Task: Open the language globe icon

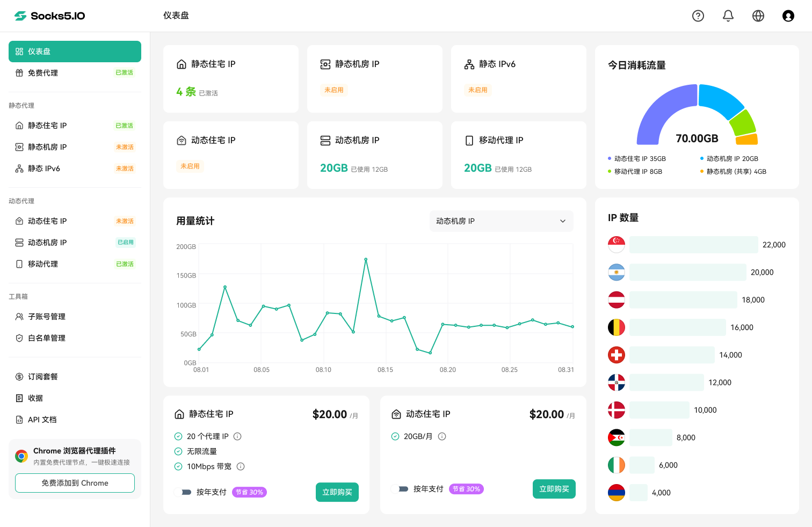Action: tap(758, 16)
